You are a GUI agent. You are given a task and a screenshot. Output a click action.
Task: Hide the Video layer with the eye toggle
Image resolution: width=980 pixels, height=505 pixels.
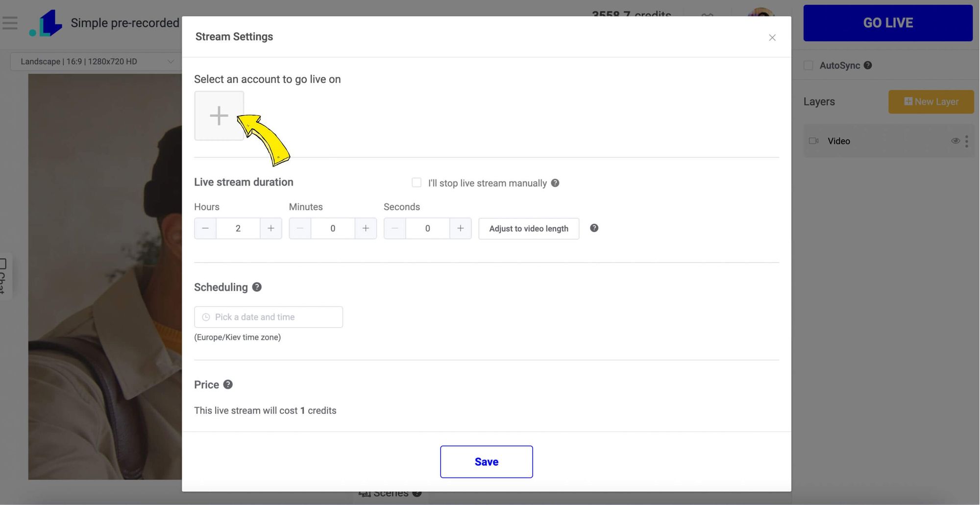(955, 141)
